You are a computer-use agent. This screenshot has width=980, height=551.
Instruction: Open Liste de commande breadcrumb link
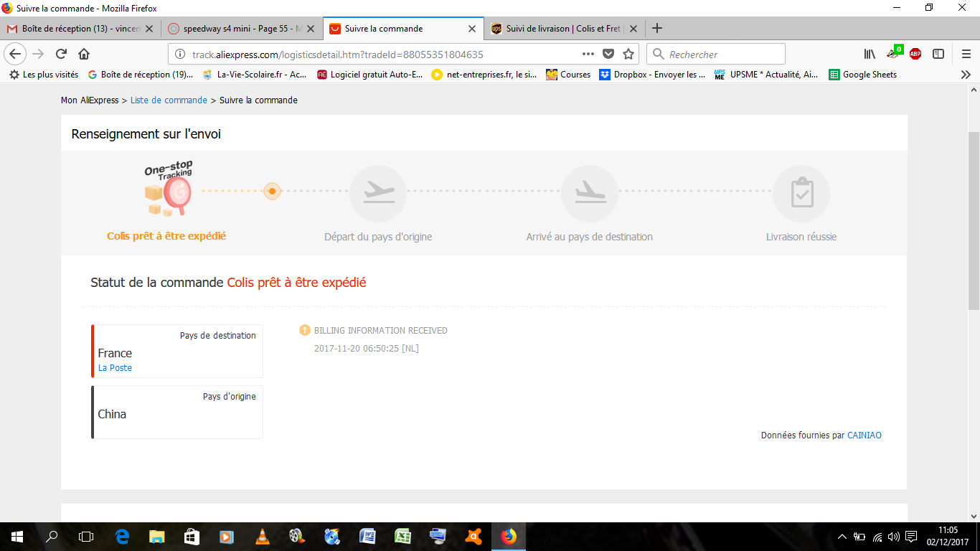pyautogui.click(x=169, y=100)
